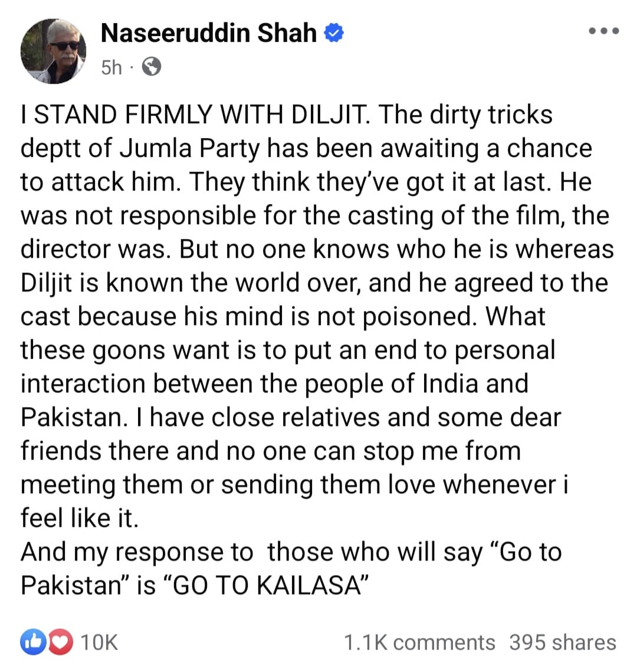637x672 pixels.
Task: View the 10K reactions count
Action: (99, 642)
